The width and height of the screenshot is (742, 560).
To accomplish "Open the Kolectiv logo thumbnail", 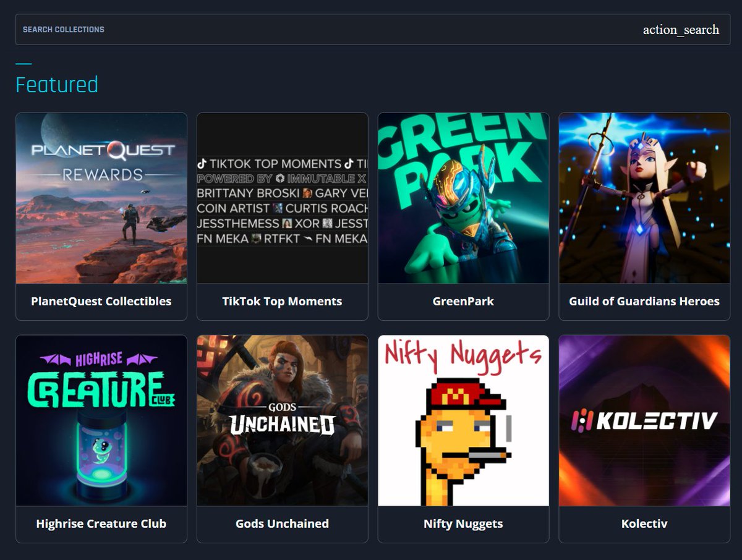I will click(644, 420).
